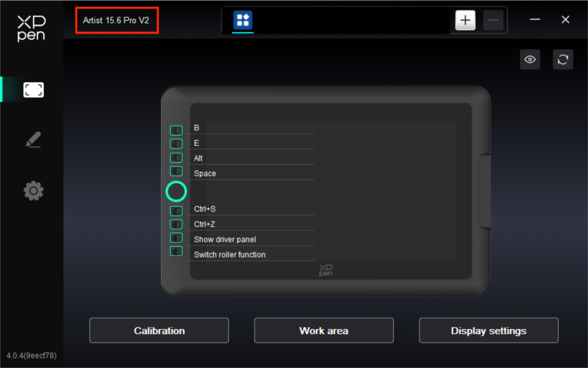The image size is (588, 368).
Task: Click the refresh reset icon
Action: pos(563,59)
